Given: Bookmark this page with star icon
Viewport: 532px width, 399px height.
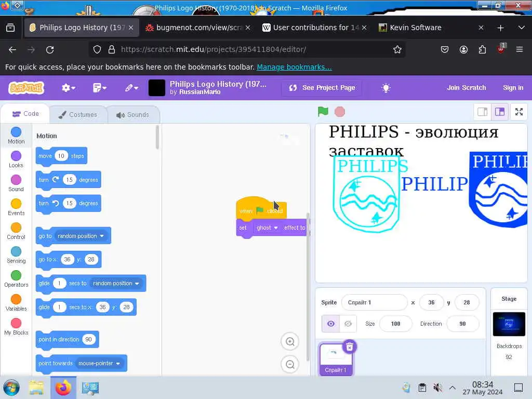Looking at the screenshot, I should click(x=397, y=49).
